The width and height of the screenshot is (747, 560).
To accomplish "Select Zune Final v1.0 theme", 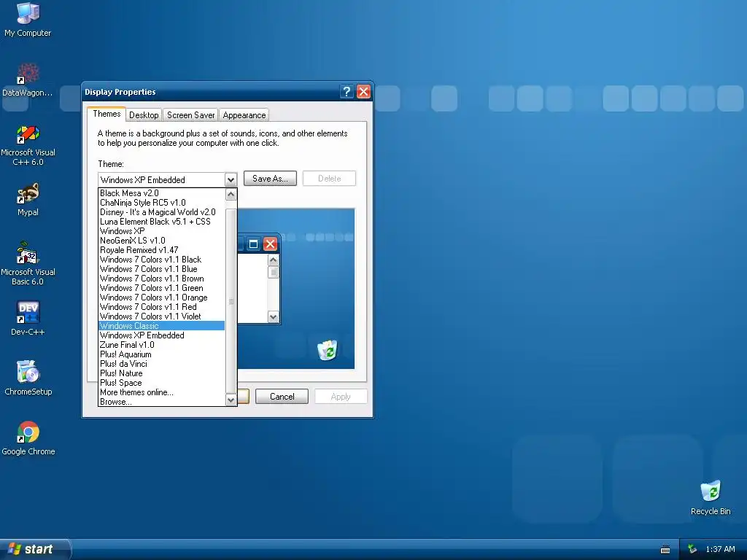I will 161,345.
